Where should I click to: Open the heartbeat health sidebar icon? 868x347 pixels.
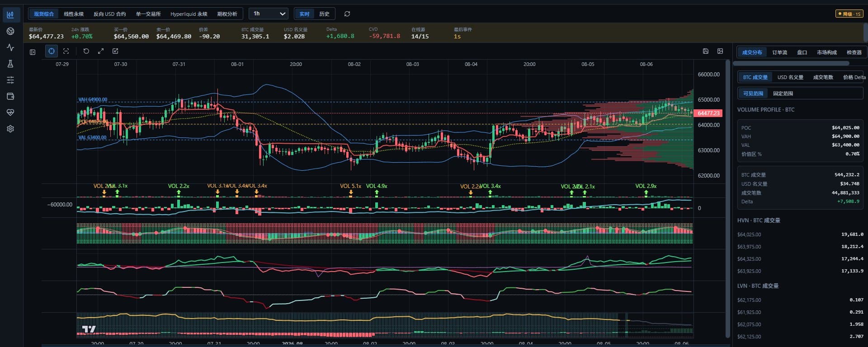point(10,113)
